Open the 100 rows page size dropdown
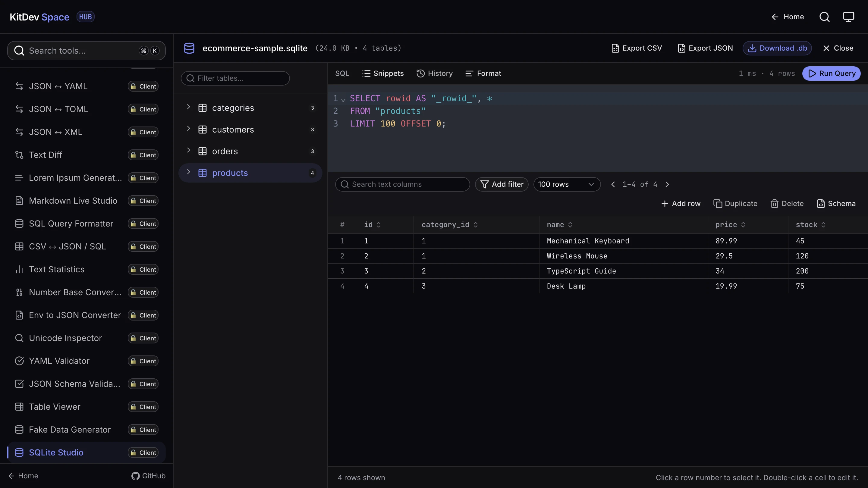The height and width of the screenshot is (488, 868). pyautogui.click(x=567, y=184)
